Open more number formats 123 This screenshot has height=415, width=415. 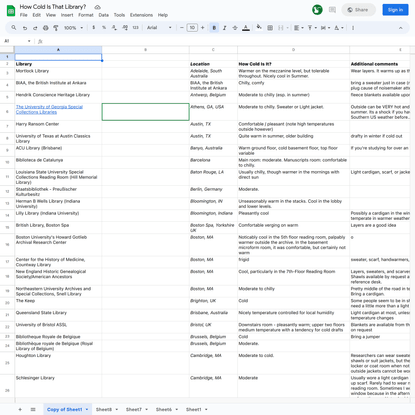tap(135, 28)
